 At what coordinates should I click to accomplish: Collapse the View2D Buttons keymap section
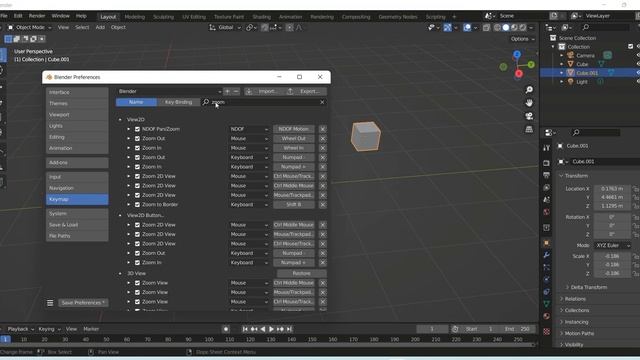120,215
